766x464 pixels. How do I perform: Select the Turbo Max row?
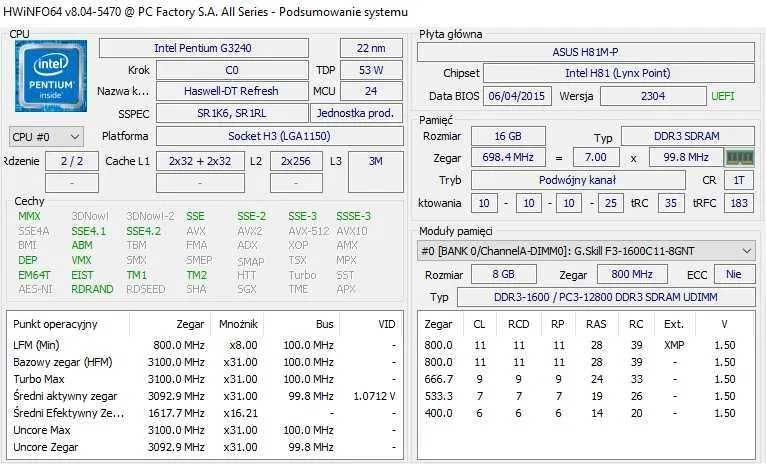click(x=205, y=380)
